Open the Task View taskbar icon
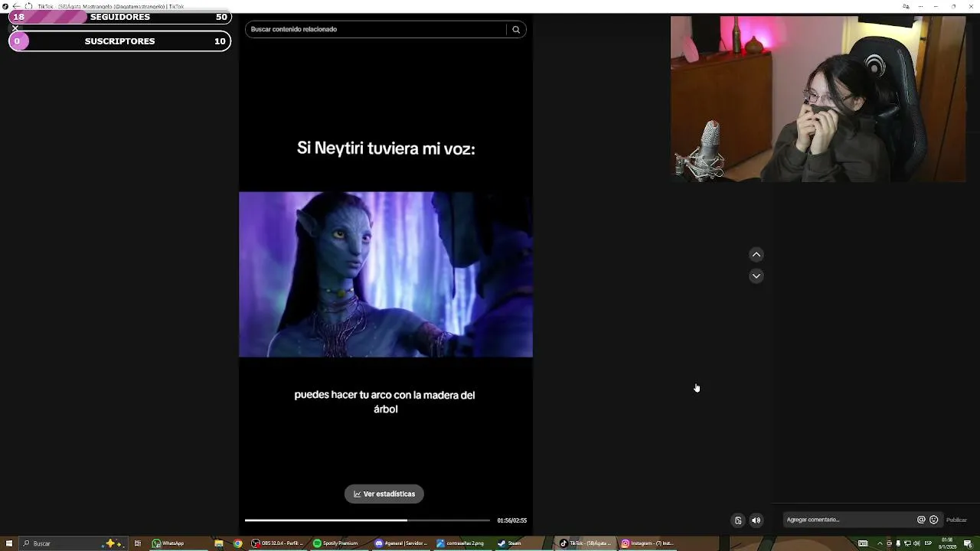 pos(138,543)
